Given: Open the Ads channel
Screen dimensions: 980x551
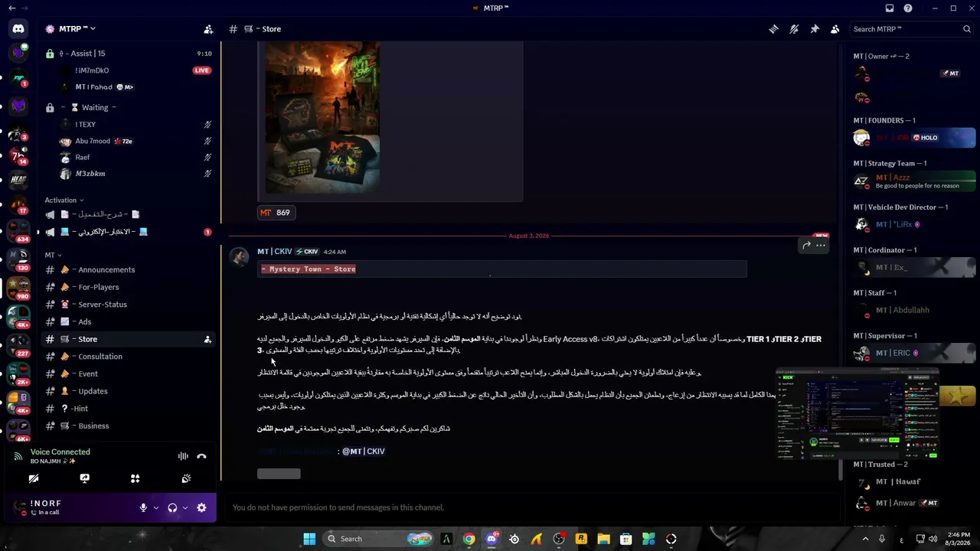Looking at the screenshot, I should 128,321.
